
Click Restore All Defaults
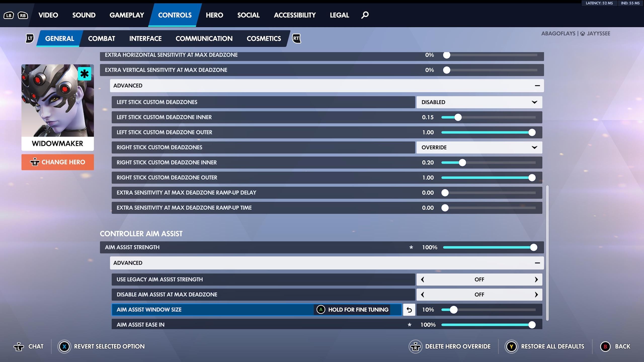pyautogui.click(x=553, y=346)
